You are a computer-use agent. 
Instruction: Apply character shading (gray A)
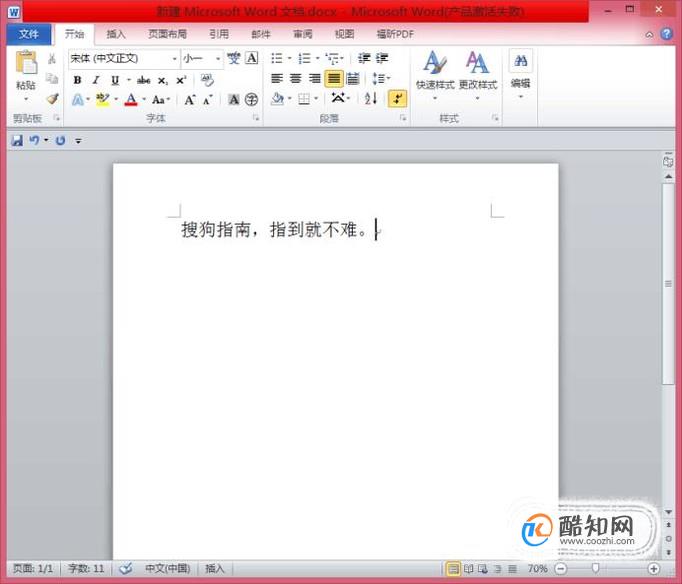tap(234, 100)
